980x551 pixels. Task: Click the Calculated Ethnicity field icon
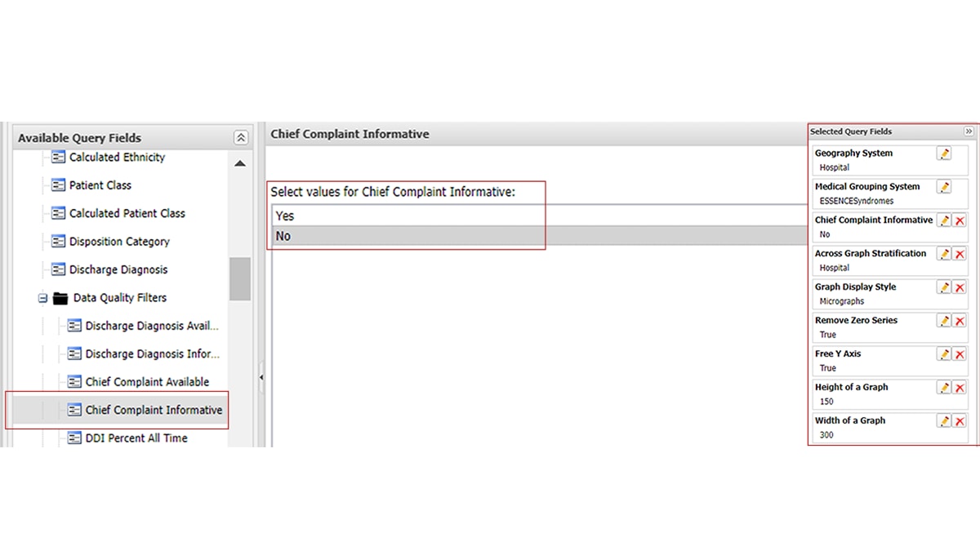pos(58,158)
